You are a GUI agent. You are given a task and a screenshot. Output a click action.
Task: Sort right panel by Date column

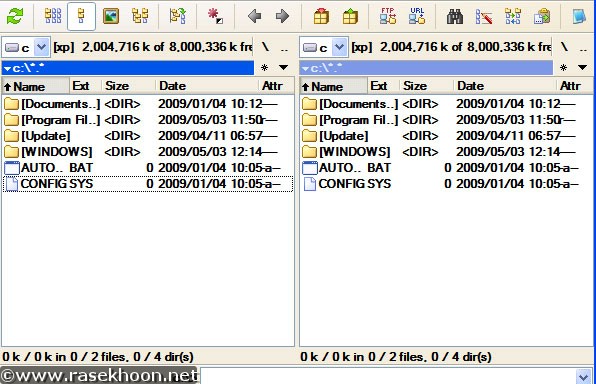tap(505, 86)
